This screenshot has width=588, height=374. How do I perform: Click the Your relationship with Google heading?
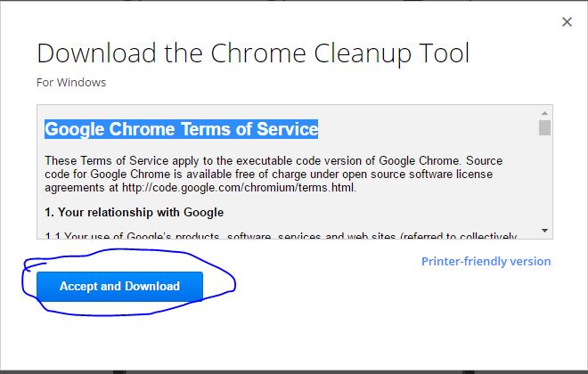pyautogui.click(x=135, y=213)
